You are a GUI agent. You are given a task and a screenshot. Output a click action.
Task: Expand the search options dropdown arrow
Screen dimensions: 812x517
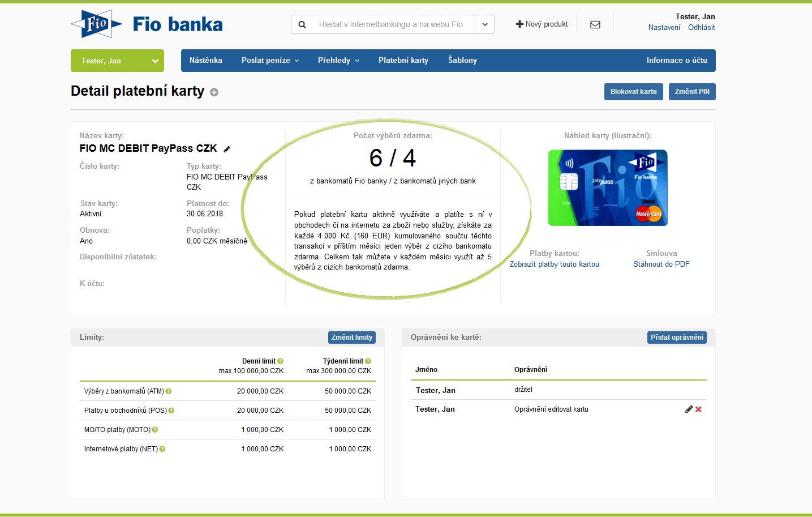click(x=485, y=24)
